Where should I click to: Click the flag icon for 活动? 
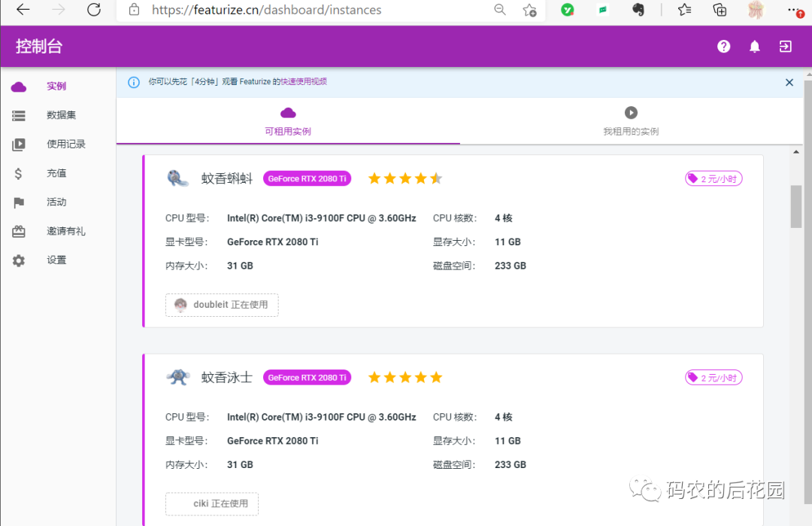tap(19, 202)
